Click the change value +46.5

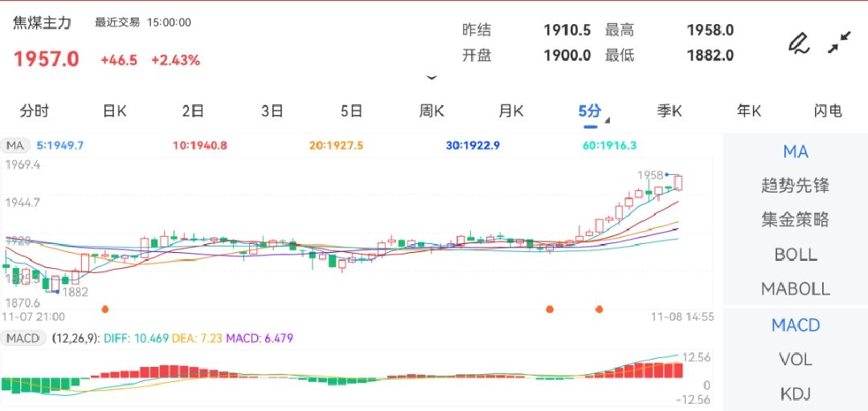pos(119,60)
